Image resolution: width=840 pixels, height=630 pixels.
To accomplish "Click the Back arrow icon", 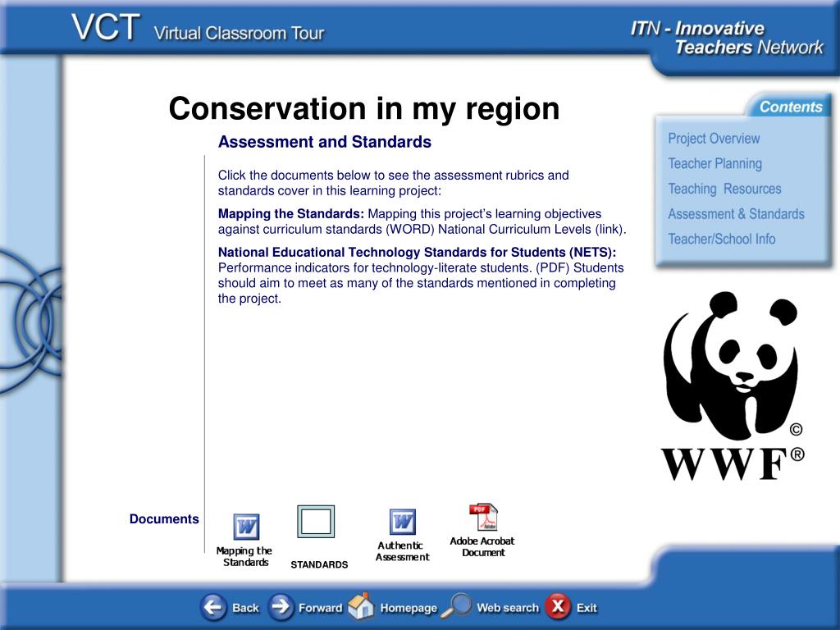I will coord(213,607).
